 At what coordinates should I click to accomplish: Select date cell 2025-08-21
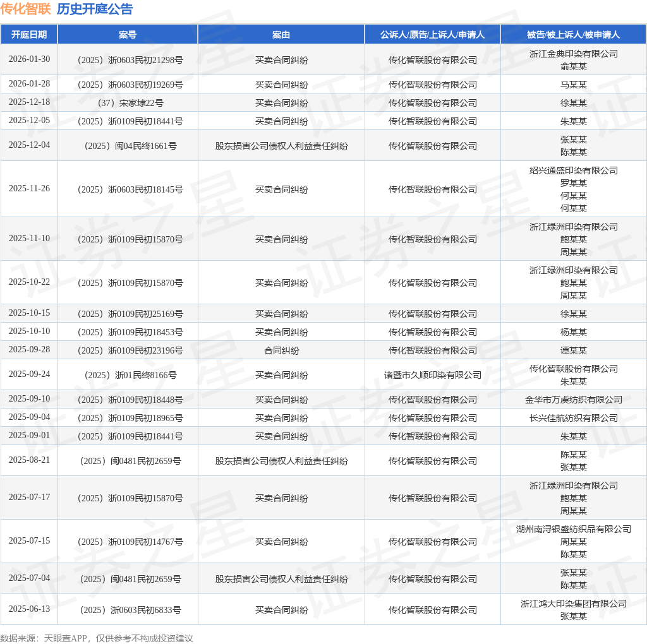click(x=29, y=460)
